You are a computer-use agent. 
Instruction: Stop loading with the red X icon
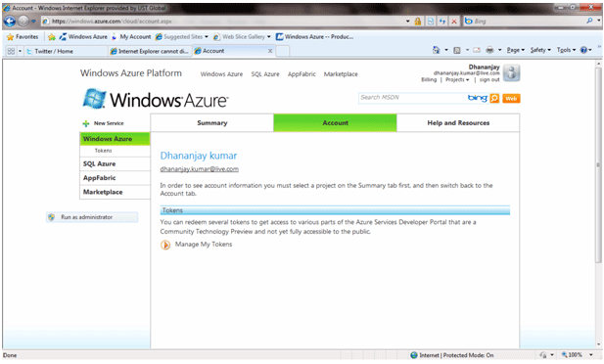pos(454,22)
